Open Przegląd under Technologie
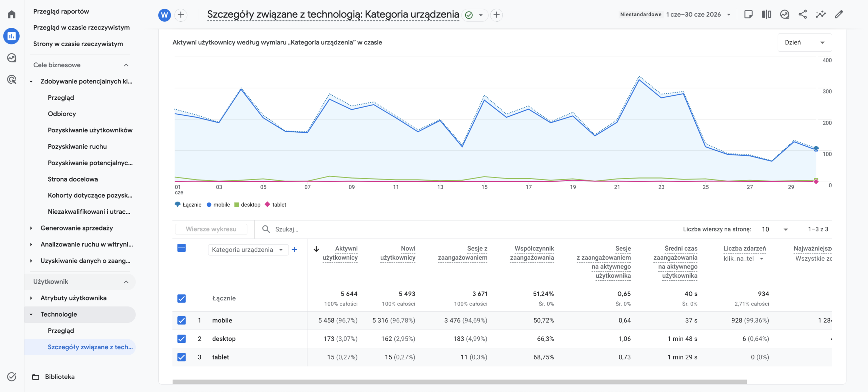This screenshot has height=392, width=868. [61, 331]
